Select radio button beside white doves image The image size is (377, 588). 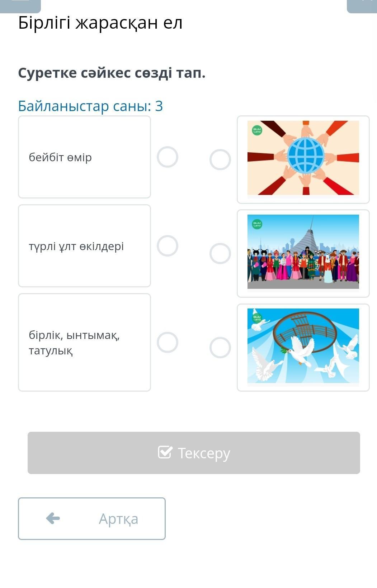[220, 347]
